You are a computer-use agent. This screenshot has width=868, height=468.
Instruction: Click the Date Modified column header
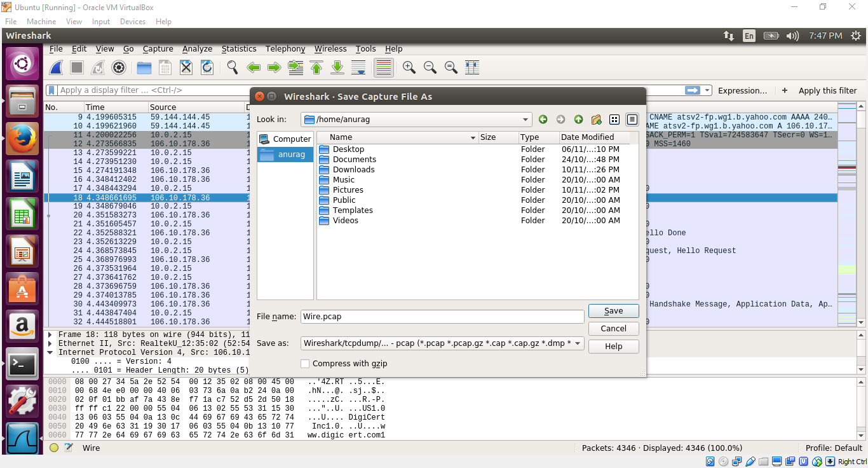[593, 137]
